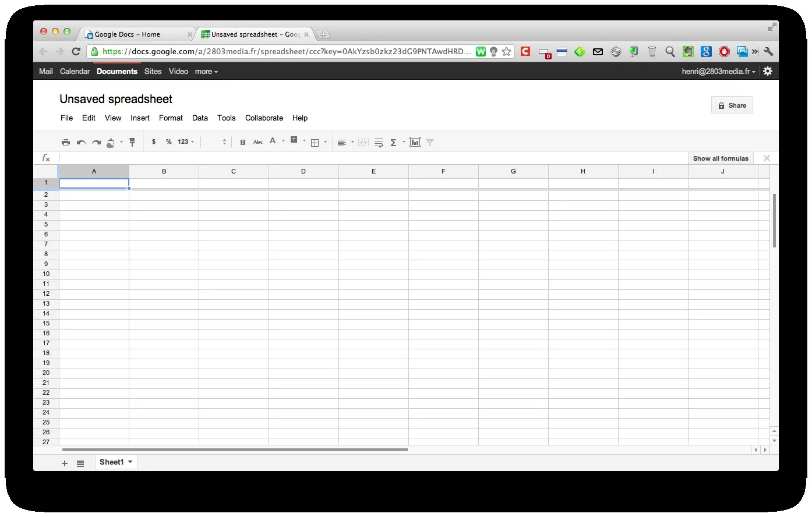The image size is (812, 517).
Task: Add a new sheet
Action: [x=65, y=463]
